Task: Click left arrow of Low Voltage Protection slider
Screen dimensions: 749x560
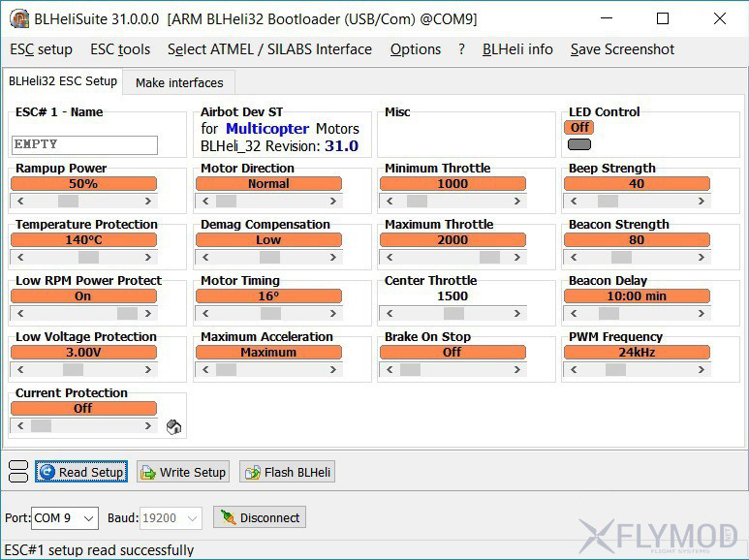Action: 20,369
